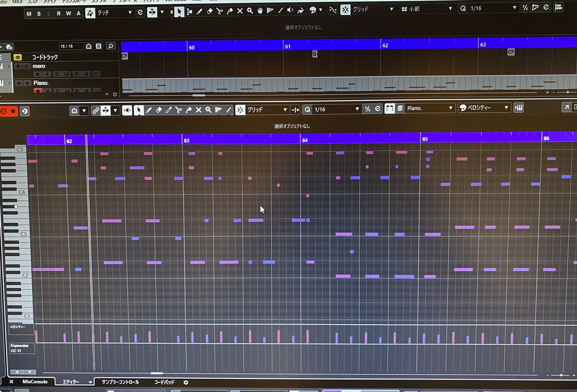The height and width of the screenshot is (392, 577).
Task: Select the Erase tool in top toolbar
Action: point(210,12)
